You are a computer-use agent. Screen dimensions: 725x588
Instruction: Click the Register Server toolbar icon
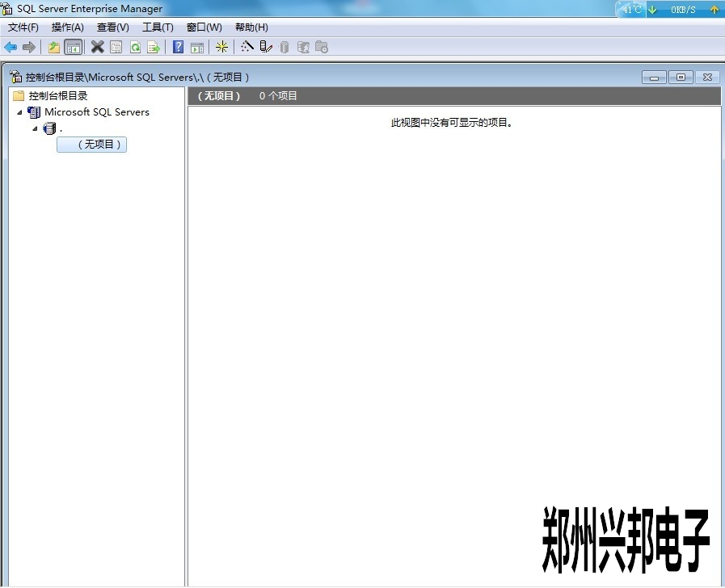pos(266,47)
